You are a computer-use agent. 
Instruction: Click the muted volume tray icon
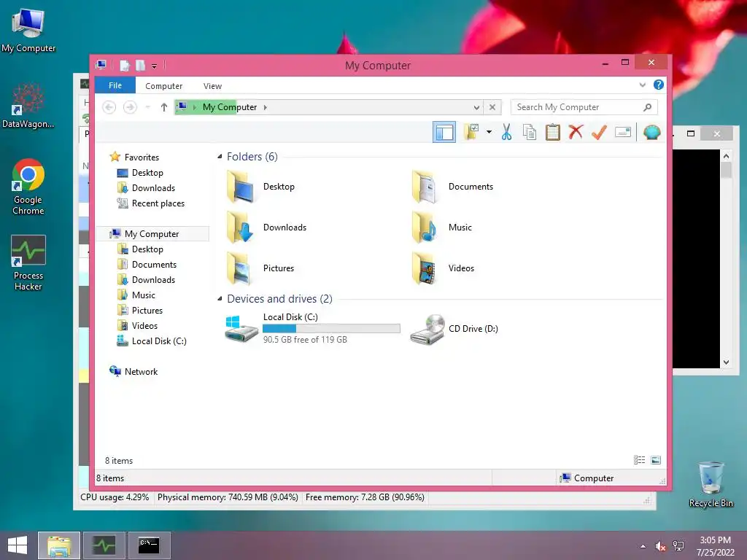coord(660,546)
